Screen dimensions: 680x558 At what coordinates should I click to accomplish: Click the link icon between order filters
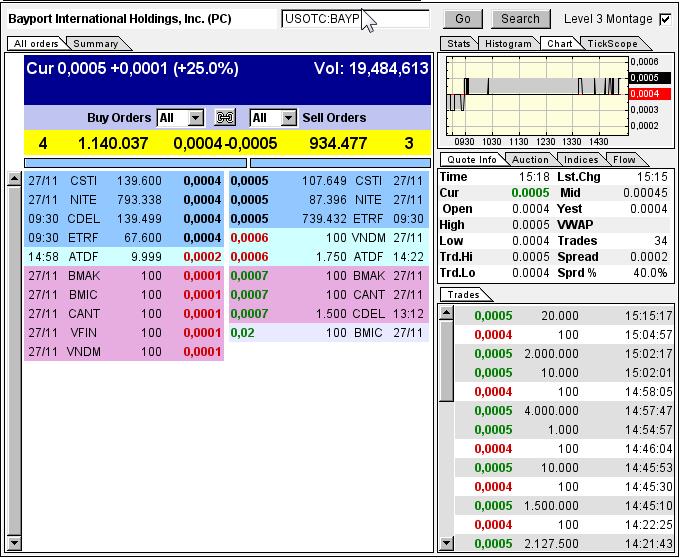coord(225,117)
